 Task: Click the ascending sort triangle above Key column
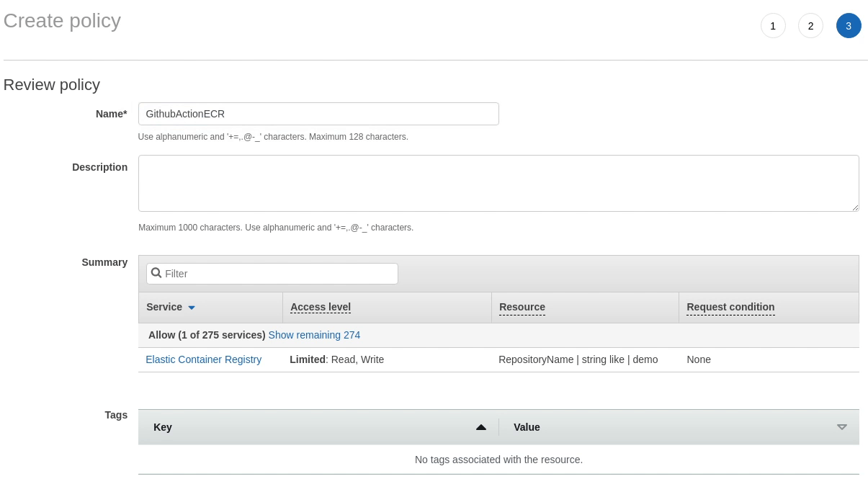481,426
